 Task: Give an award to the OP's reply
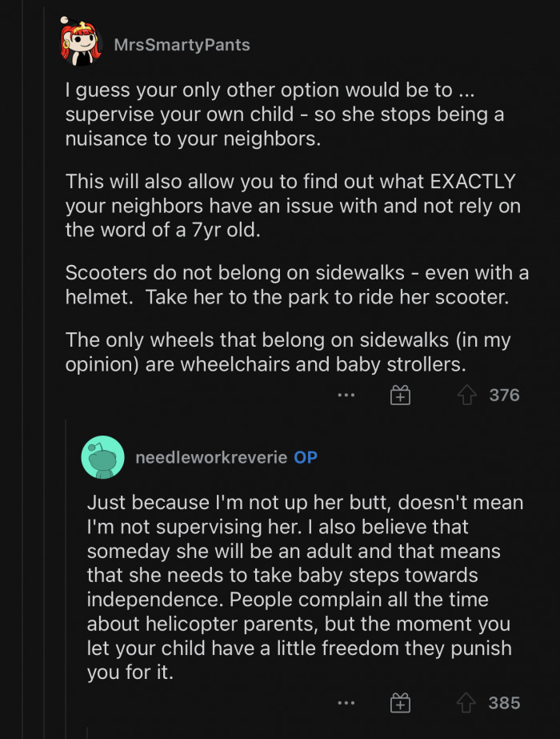[x=399, y=703]
